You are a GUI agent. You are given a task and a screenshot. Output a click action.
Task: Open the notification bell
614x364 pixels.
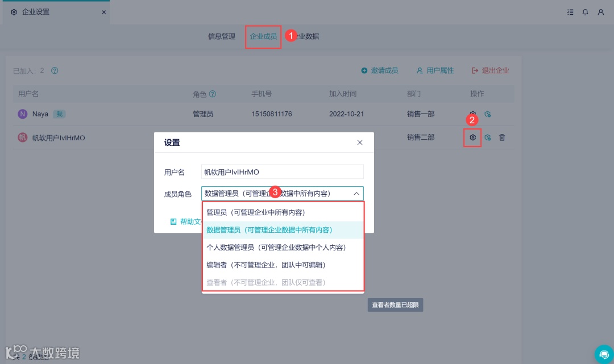coord(584,12)
